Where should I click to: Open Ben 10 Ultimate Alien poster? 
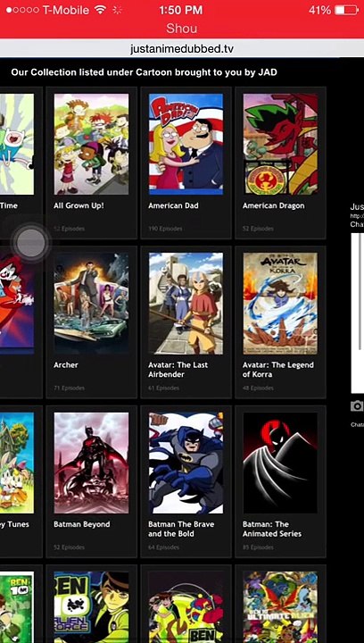pos(280,607)
